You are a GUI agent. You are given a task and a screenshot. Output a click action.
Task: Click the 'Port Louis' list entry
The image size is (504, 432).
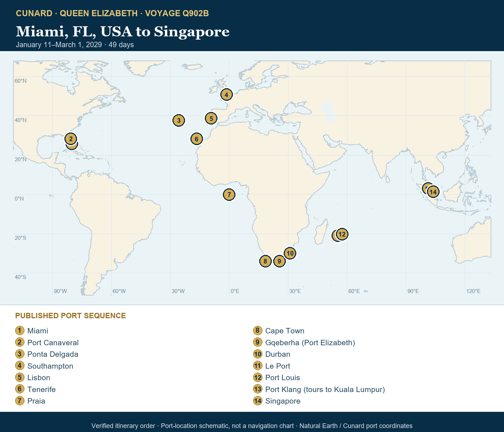(x=283, y=378)
